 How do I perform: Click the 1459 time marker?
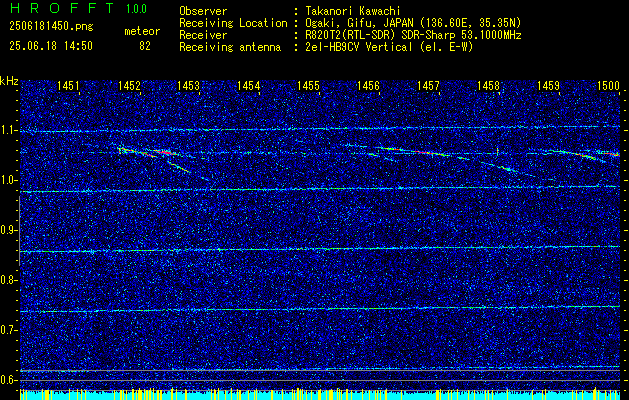[x=548, y=85]
